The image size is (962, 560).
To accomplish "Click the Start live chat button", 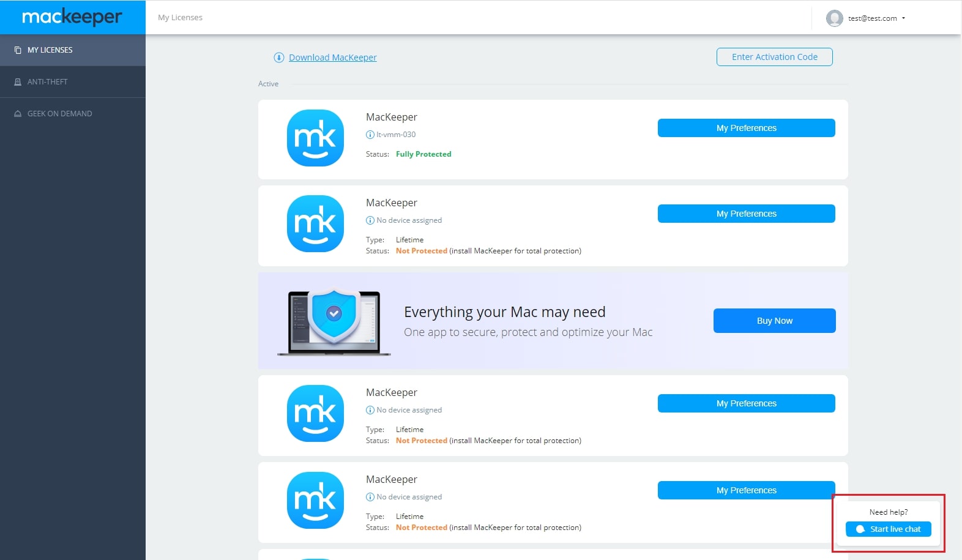I will [x=888, y=529].
